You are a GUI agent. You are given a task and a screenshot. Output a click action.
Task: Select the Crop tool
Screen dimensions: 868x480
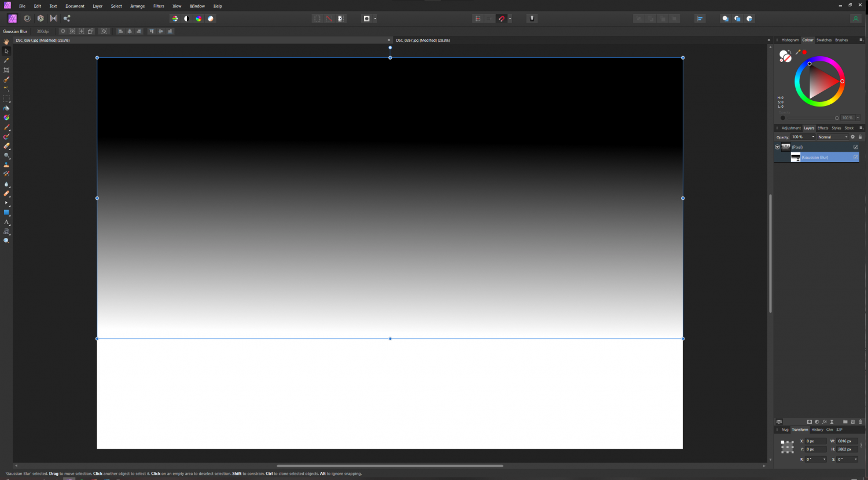6,70
